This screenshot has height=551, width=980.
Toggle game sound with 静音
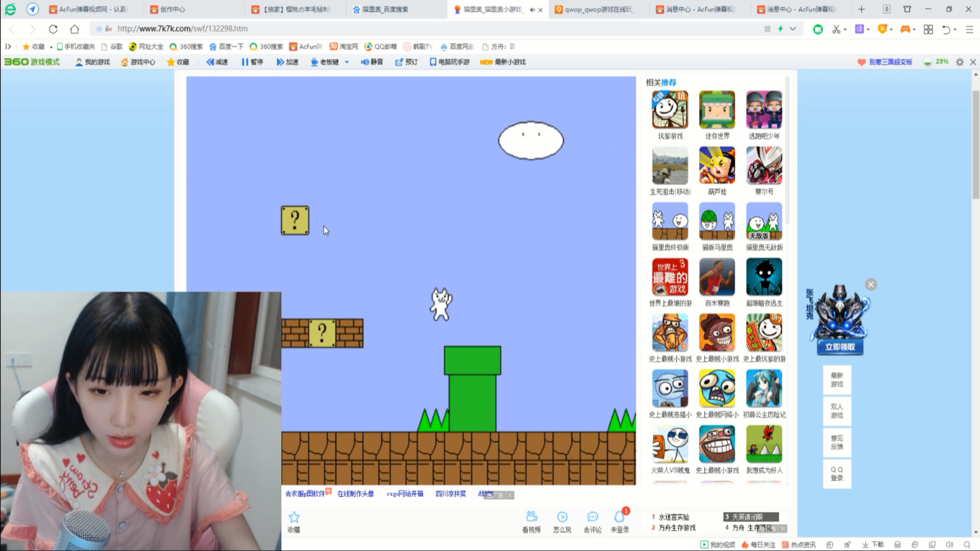372,62
